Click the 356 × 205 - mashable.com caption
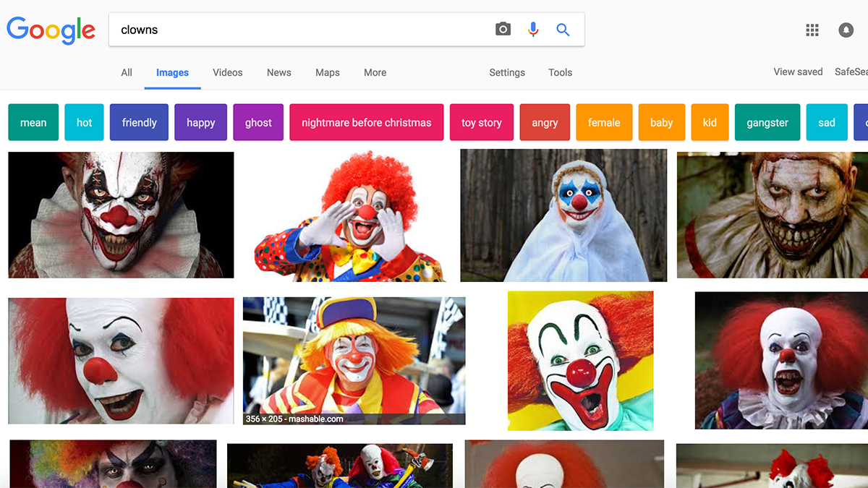868x488 pixels. pyautogui.click(x=294, y=419)
